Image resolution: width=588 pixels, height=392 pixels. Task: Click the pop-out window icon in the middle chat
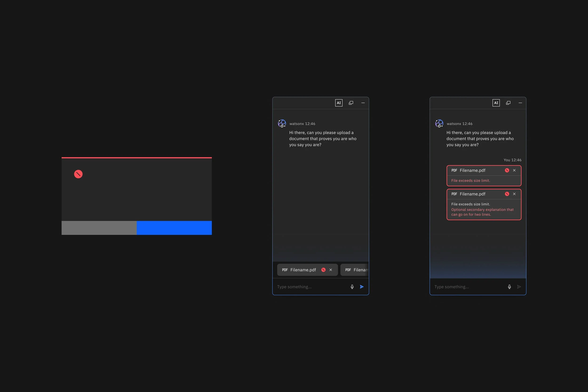[351, 103]
